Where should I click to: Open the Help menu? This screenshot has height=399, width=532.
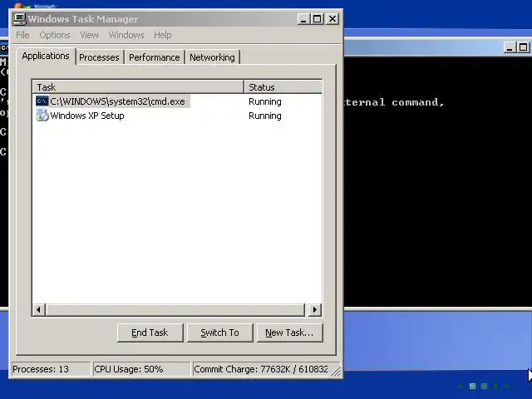[x=163, y=35]
